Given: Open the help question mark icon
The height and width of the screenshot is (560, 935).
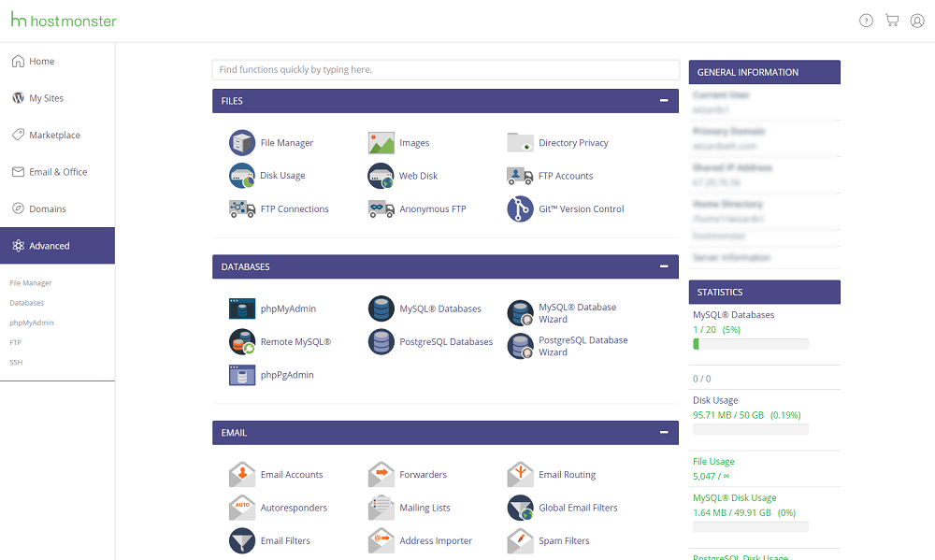Looking at the screenshot, I should [x=866, y=21].
